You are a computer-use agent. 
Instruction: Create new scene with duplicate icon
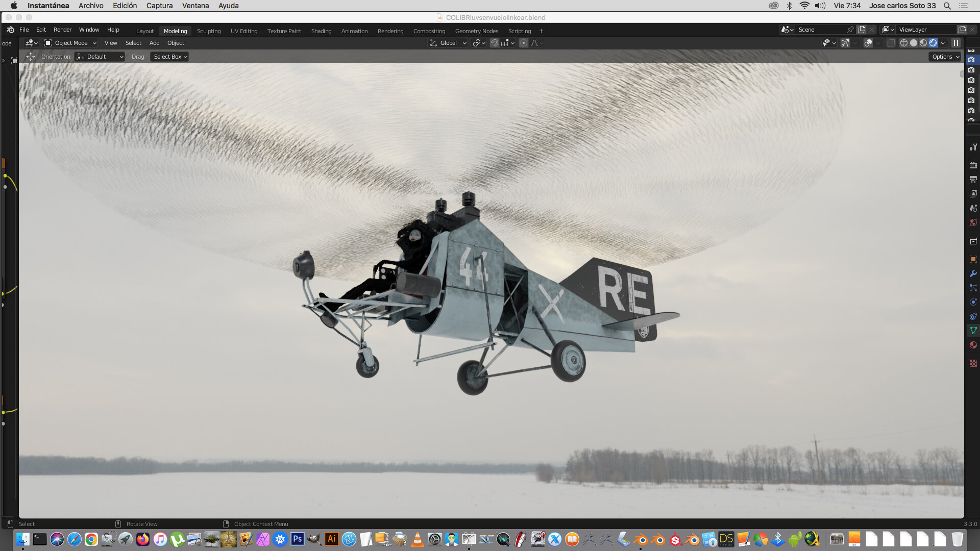pyautogui.click(x=862, y=30)
